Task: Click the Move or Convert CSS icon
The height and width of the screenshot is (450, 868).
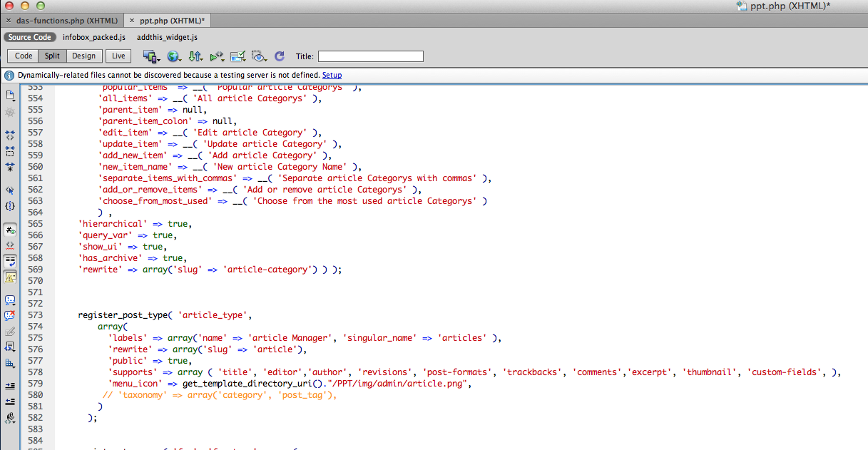Action: [10, 364]
